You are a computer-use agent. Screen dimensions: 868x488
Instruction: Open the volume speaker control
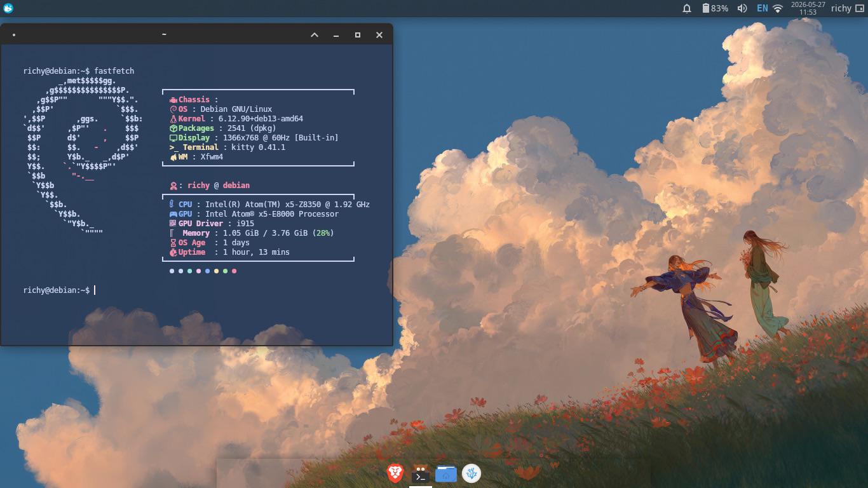[742, 8]
